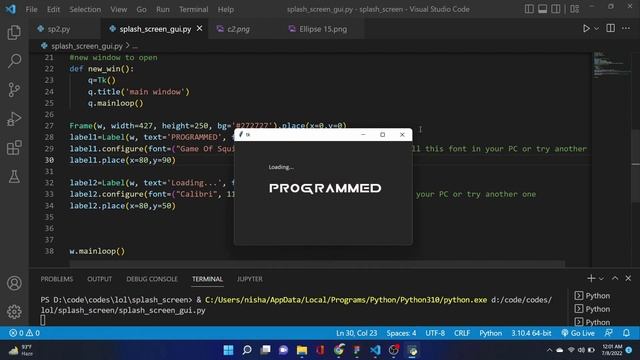The image size is (640, 360).
Task: Open the Source Control view
Action: click(14, 90)
